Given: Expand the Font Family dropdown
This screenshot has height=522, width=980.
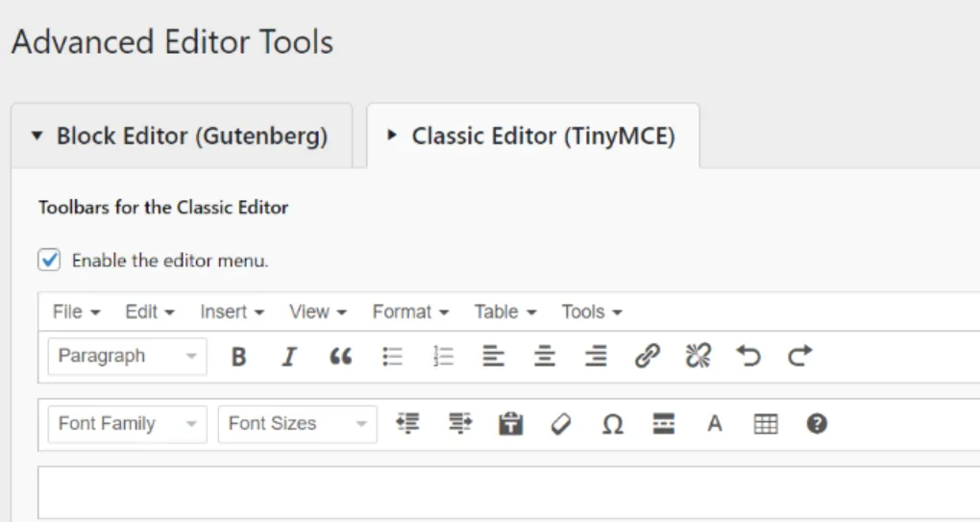Looking at the screenshot, I should click(127, 424).
